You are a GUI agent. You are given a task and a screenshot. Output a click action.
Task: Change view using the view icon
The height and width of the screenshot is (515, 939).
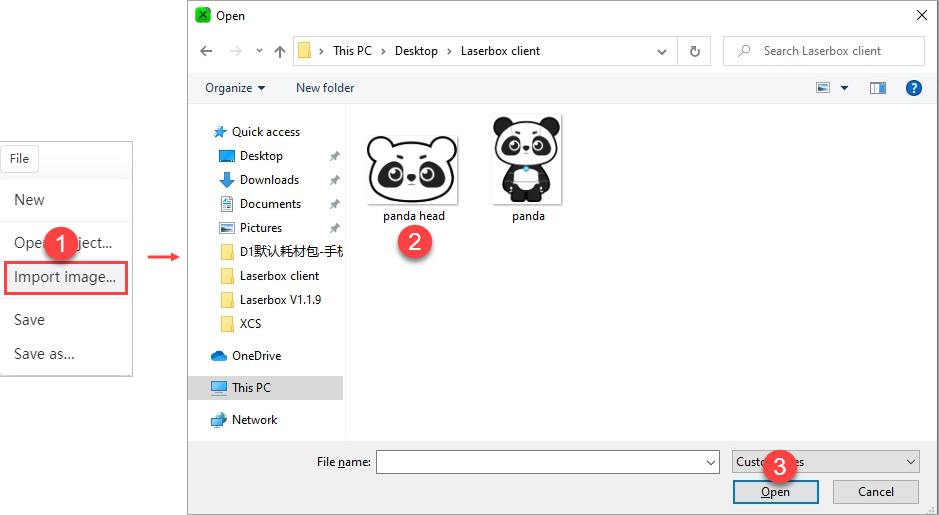[x=823, y=88]
